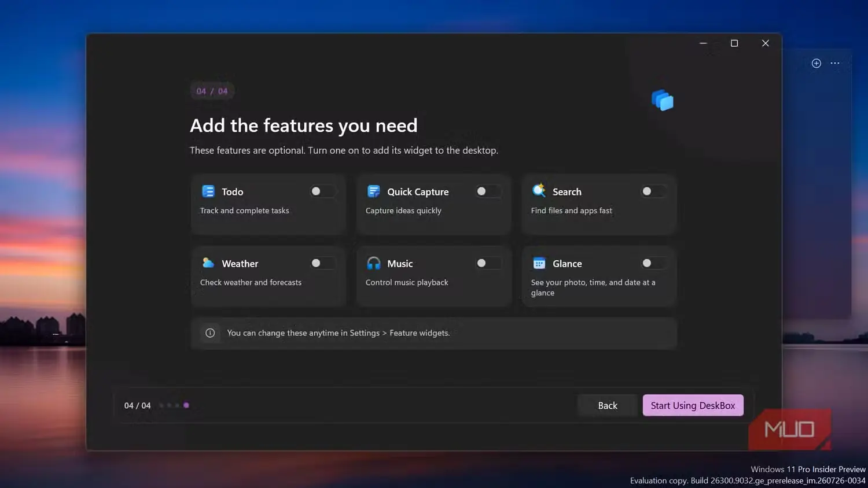This screenshot has width=868, height=488.
Task: Click the info icon beside Settings hint
Action: click(x=210, y=333)
